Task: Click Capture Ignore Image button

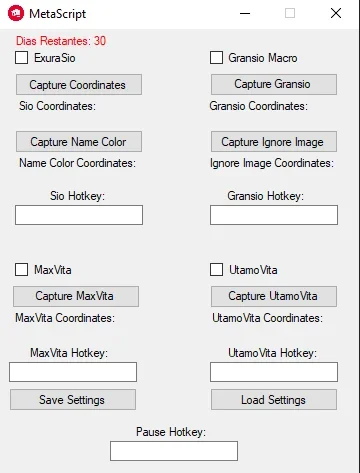Action: tap(274, 142)
